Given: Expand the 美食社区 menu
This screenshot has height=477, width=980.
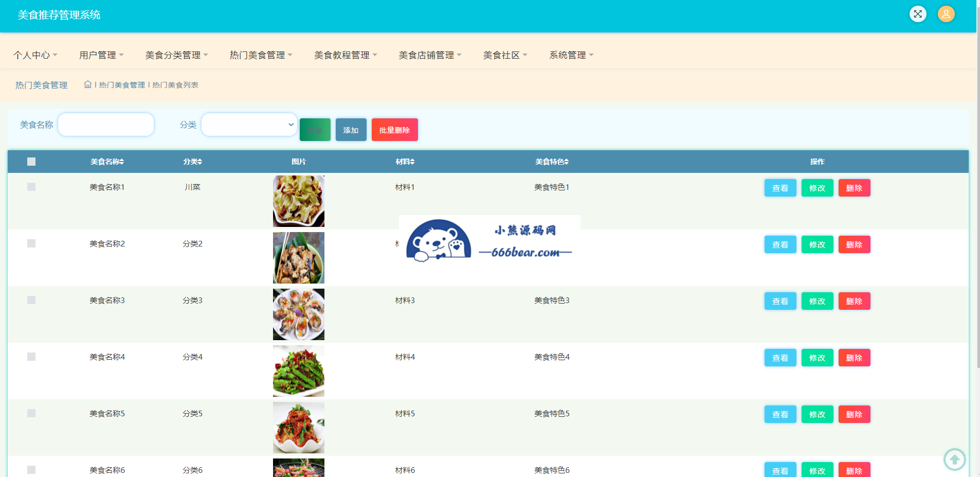Looking at the screenshot, I should pos(505,55).
